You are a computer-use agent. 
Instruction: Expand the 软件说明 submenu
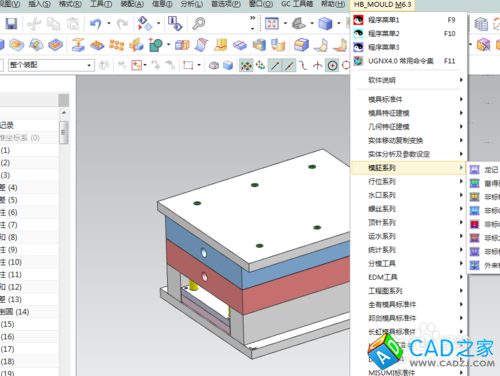410,80
